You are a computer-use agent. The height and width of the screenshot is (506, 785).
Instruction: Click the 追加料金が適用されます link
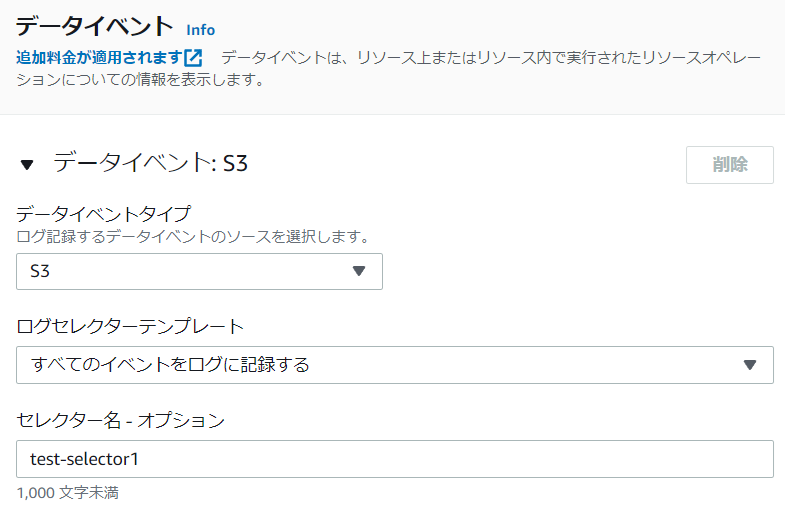(x=99, y=57)
